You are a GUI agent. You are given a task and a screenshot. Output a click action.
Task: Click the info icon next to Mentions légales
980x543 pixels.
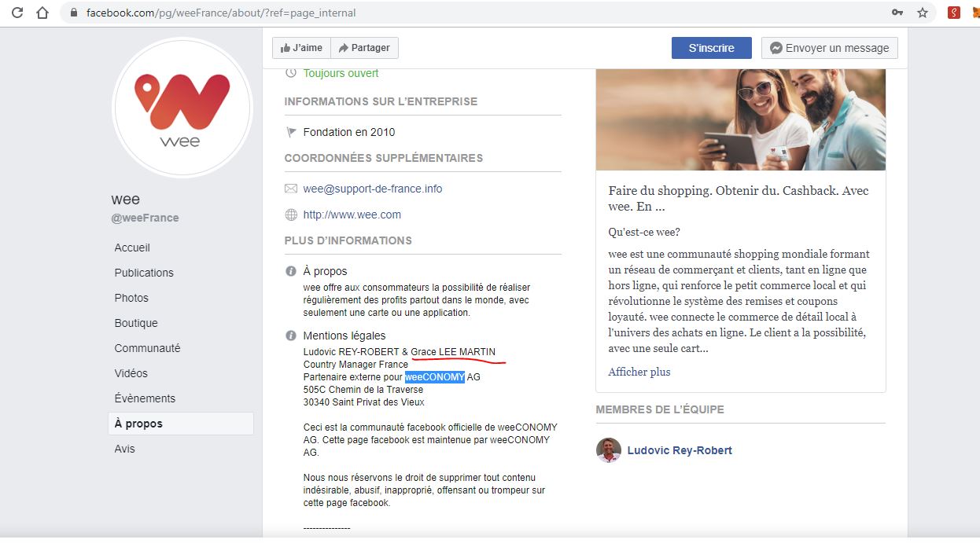pos(291,336)
